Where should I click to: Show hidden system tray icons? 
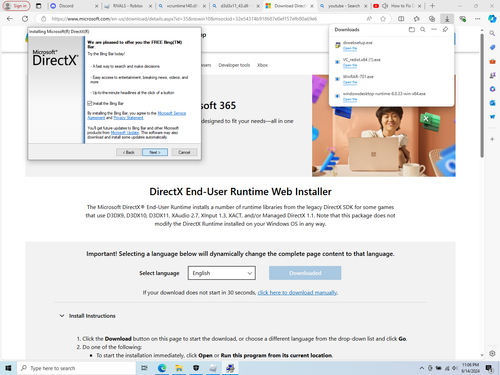pyautogui.click(x=422, y=368)
